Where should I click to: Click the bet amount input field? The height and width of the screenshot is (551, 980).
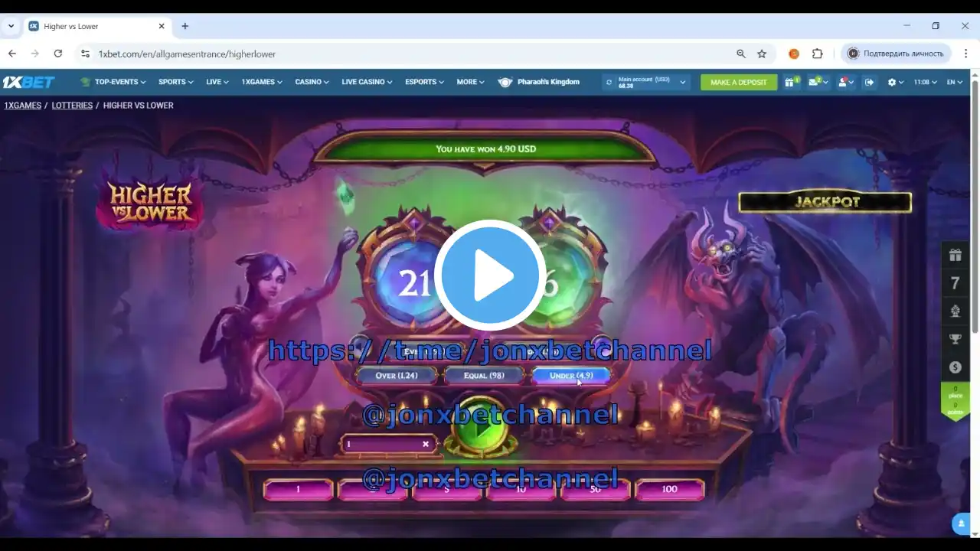click(388, 444)
